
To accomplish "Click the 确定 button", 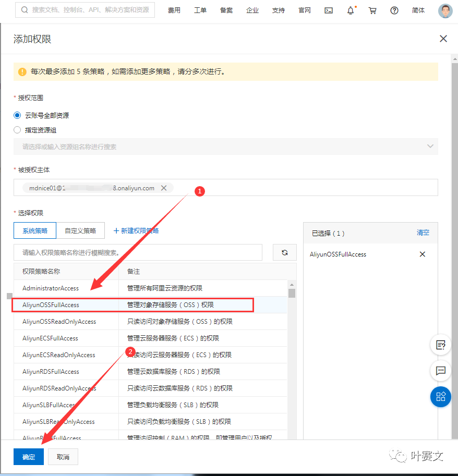I will pyautogui.click(x=29, y=457).
